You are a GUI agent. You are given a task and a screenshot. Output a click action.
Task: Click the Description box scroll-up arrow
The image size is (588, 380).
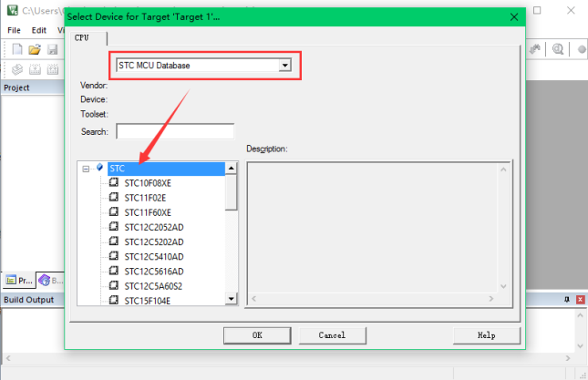click(x=503, y=169)
